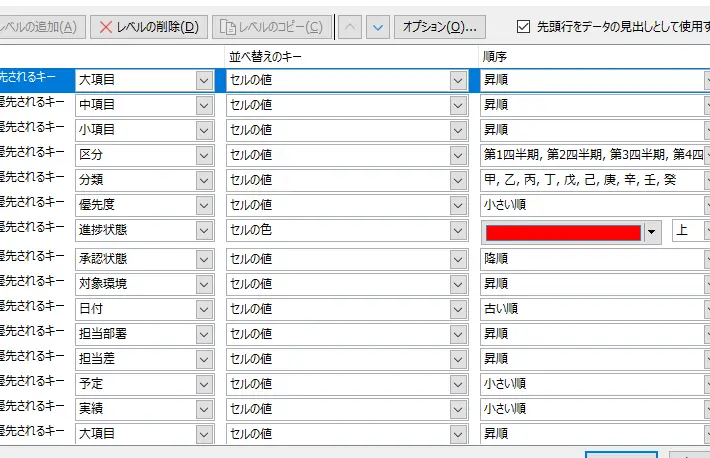The width and height of the screenshot is (710, 458).
Task: Click the レベルの削除 delete level button
Action: click(x=149, y=27)
